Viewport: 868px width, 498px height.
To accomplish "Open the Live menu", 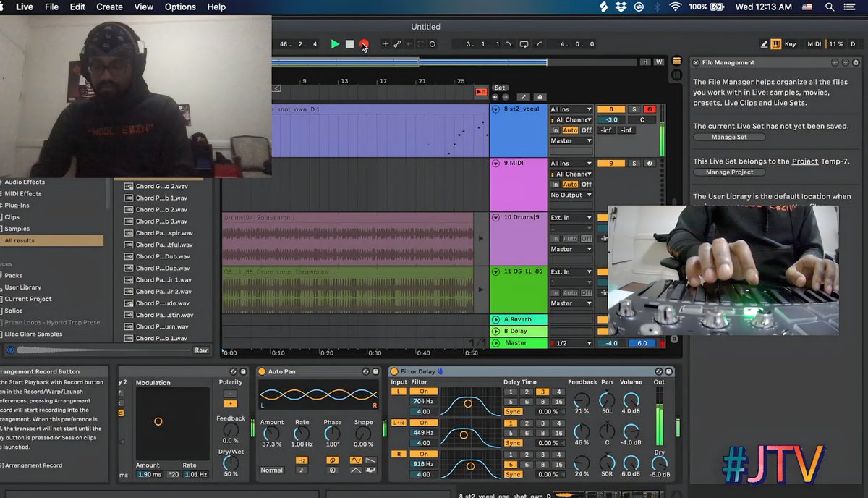I will coord(24,7).
